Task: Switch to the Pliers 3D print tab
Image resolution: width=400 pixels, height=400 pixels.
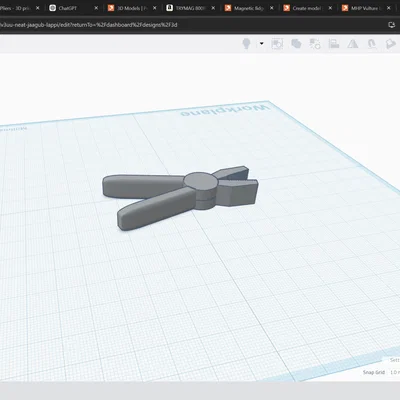Action: (x=15, y=8)
